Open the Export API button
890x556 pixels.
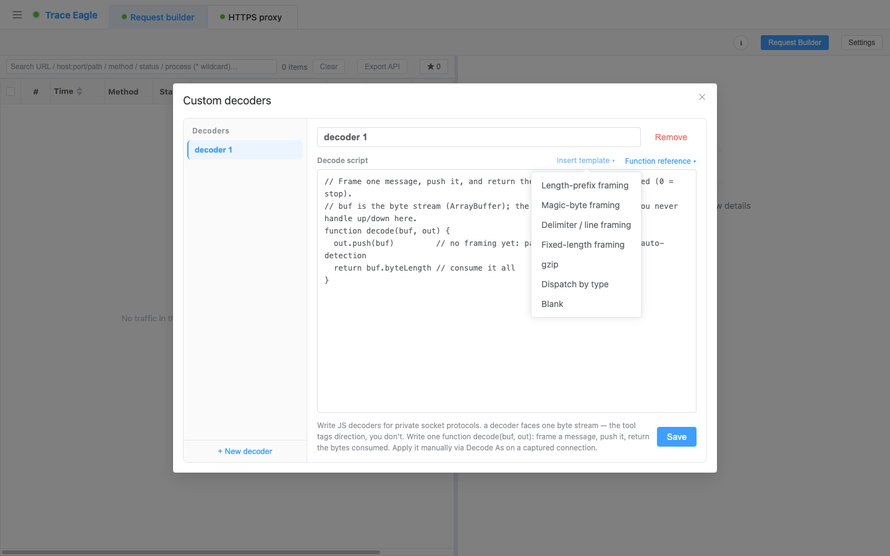click(382, 66)
